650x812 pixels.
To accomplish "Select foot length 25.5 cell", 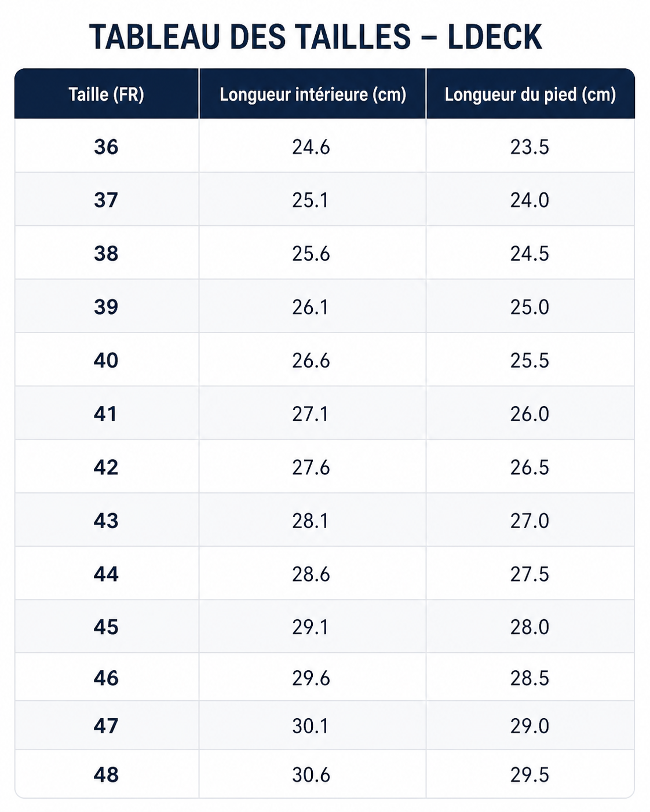I will coord(530,361).
